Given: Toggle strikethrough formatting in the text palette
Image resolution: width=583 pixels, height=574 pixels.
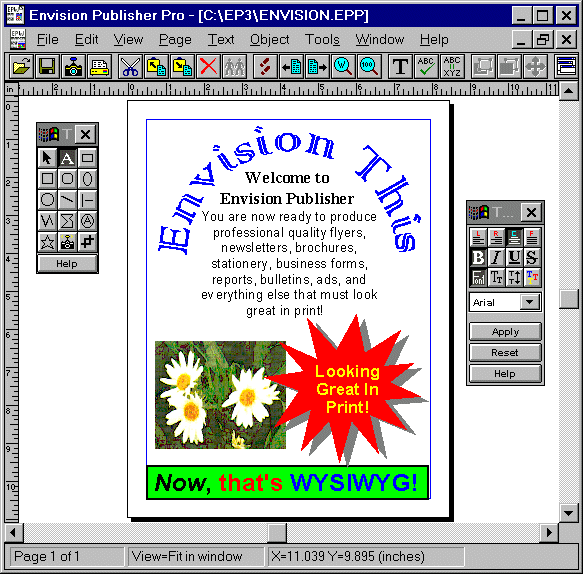Looking at the screenshot, I should tap(532, 257).
